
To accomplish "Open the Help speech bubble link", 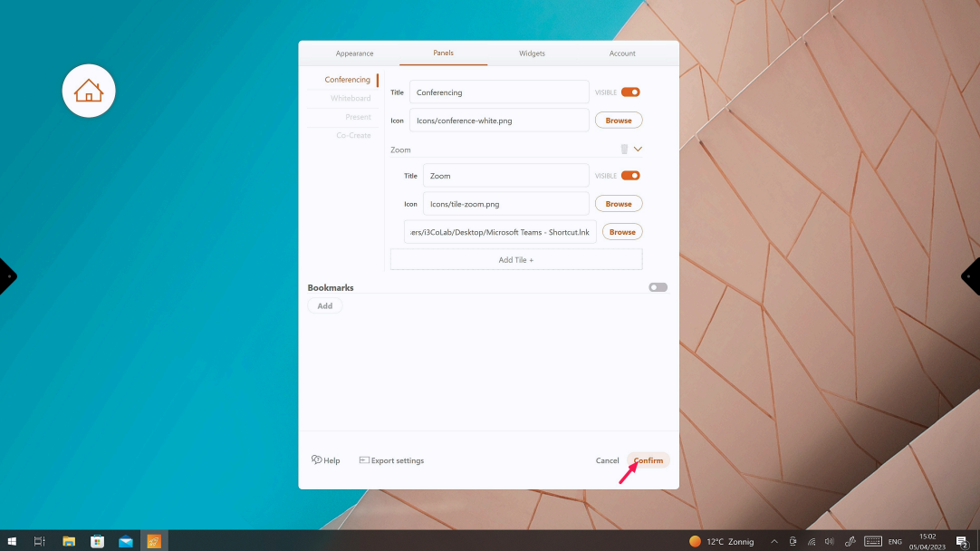I will coord(325,460).
